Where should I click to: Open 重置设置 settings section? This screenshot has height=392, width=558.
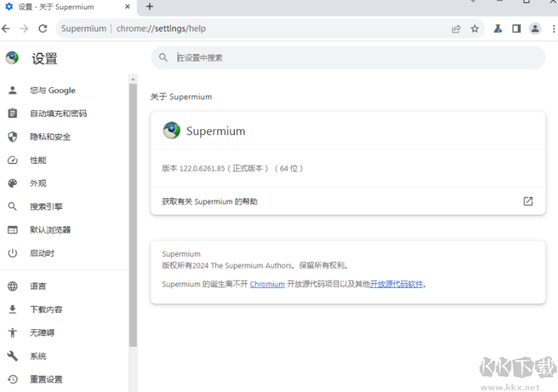click(64, 380)
